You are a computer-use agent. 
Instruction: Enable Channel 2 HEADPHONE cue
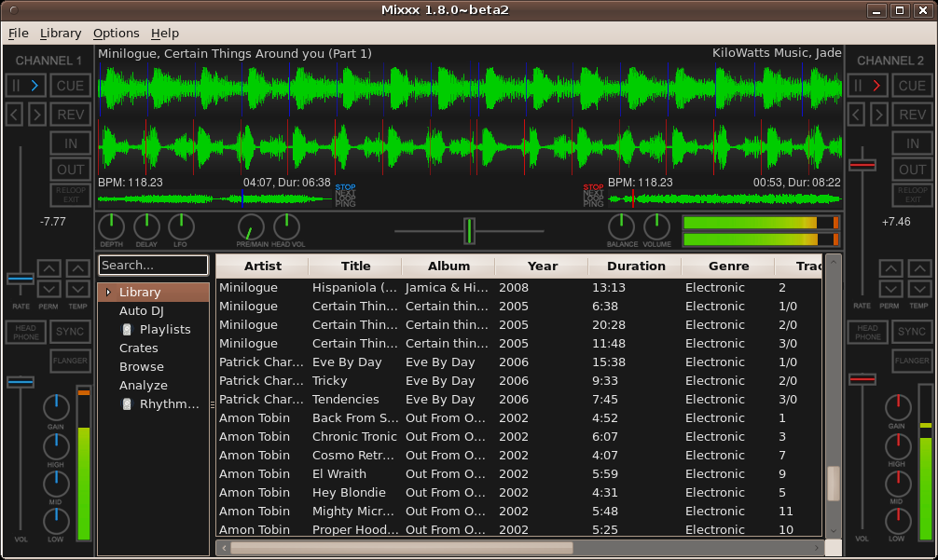867,333
